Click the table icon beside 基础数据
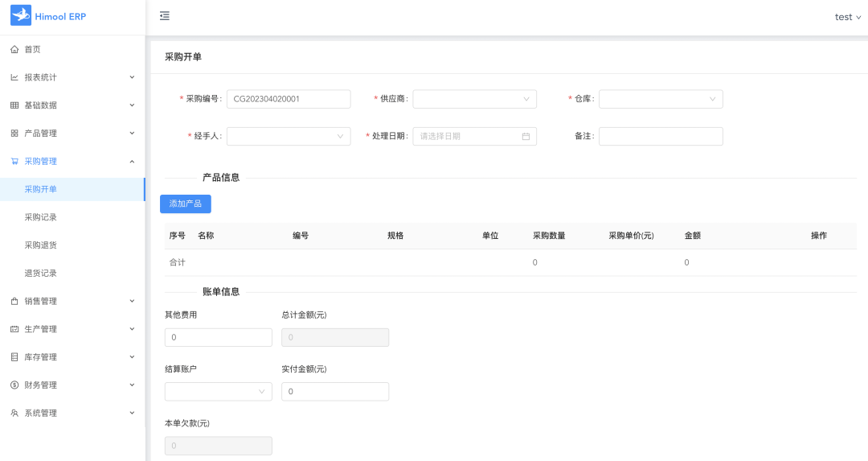The width and height of the screenshot is (868, 461). pyautogui.click(x=14, y=105)
